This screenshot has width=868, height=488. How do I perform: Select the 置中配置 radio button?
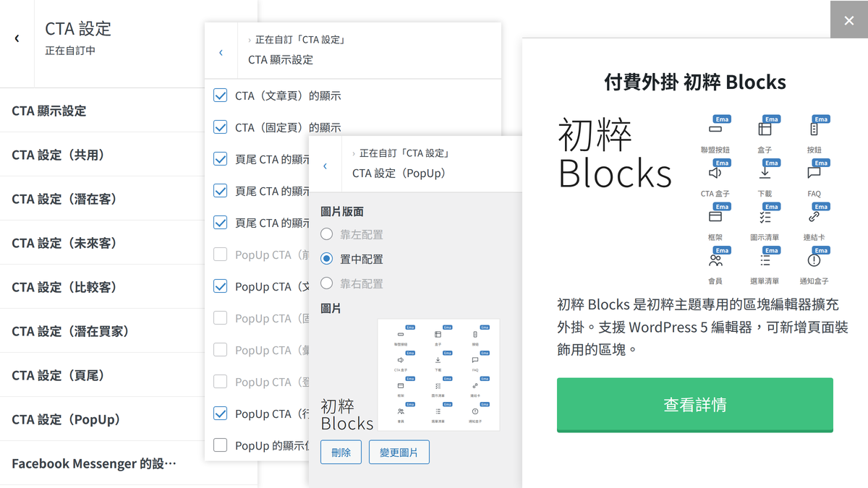(x=327, y=259)
